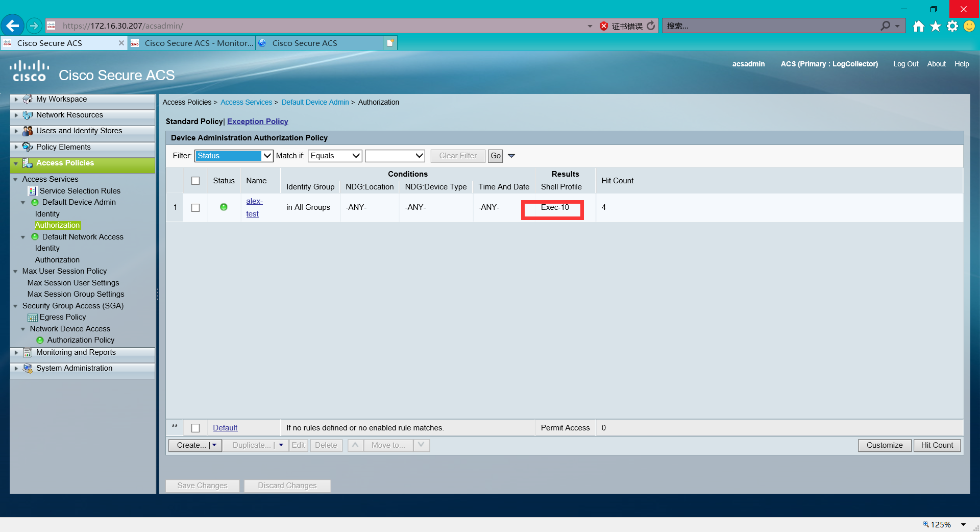The width and height of the screenshot is (980, 532).
Task: Switch to the Cisco Secure ACS - Monitor tab
Action: pyautogui.click(x=192, y=43)
